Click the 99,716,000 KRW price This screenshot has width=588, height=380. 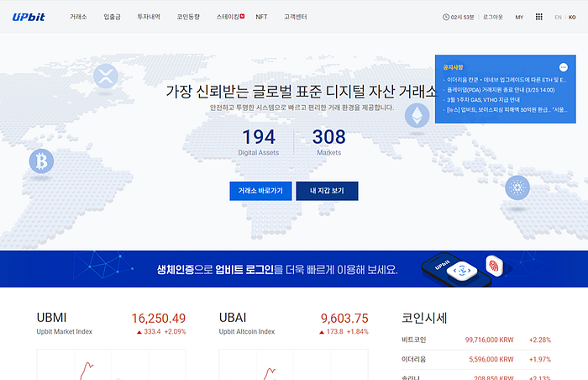click(x=489, y=340)
